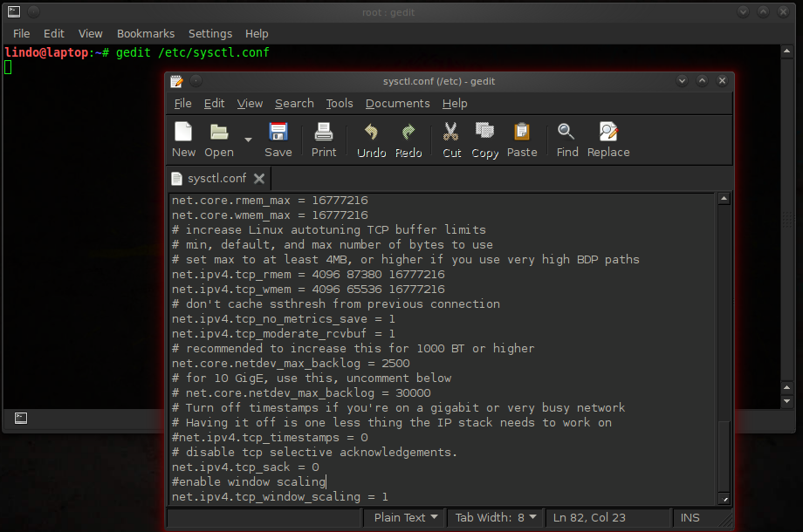Open the Tab Width selector

(494, 517)
